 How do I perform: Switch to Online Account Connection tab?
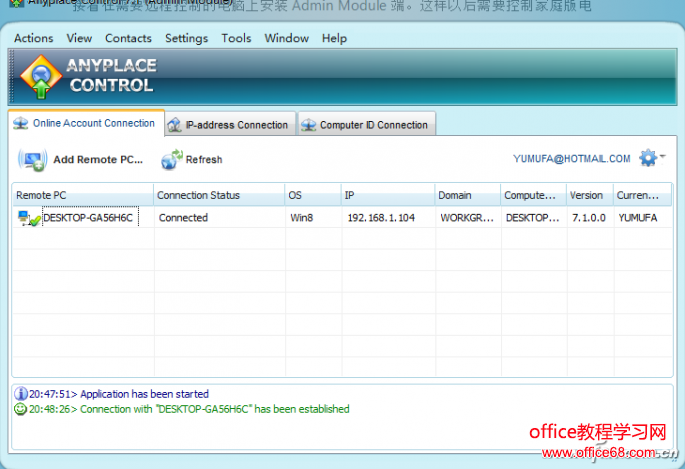(x=86, y=123)
